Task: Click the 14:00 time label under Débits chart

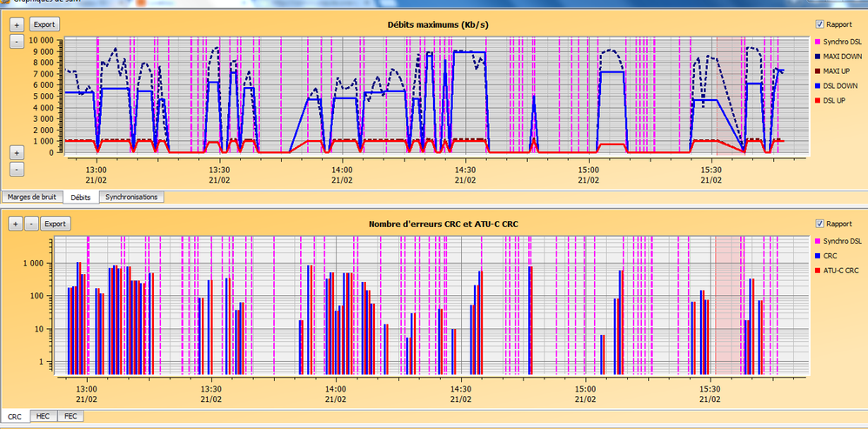Action: (342, 170)
